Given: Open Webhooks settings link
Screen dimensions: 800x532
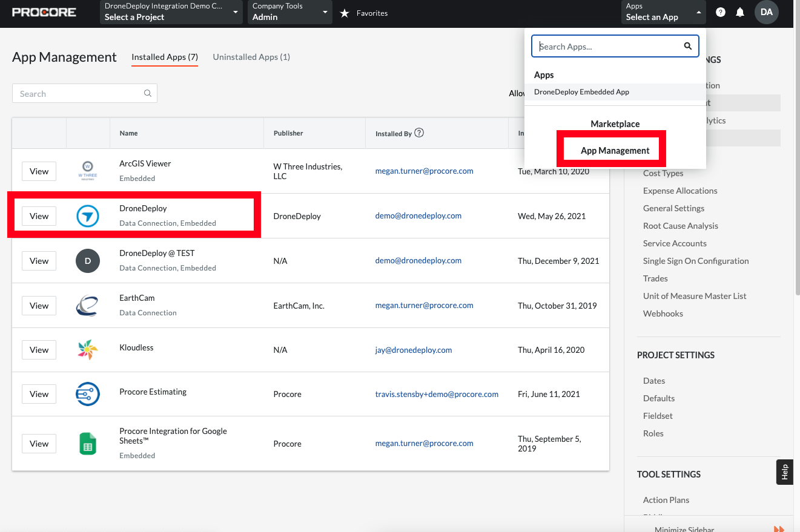Looking at the screenshot, I should (x=663, y=314).
